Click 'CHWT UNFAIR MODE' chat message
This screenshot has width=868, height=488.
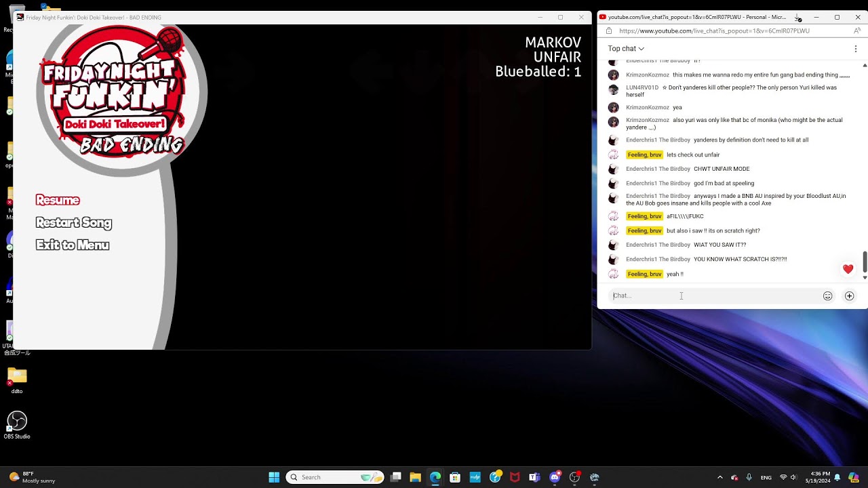722,169
